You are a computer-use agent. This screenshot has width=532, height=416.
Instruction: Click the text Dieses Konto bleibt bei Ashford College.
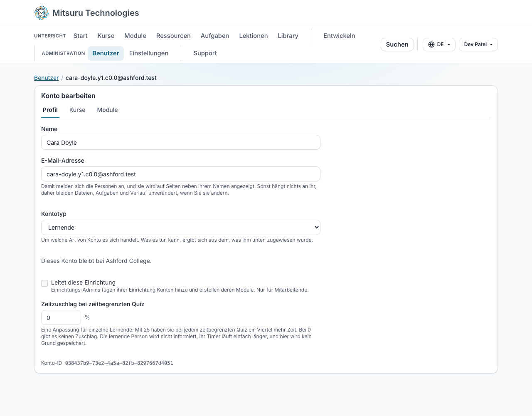(96, 261)
